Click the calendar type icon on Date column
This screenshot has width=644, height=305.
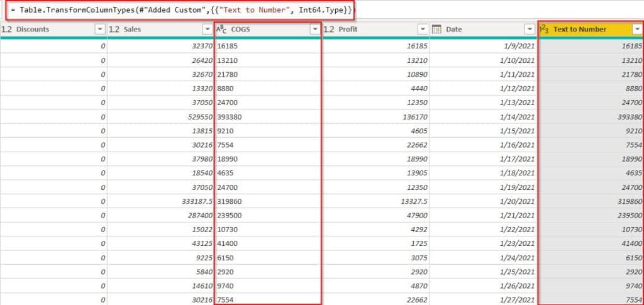pyautogui.click(x=436, y=29)
